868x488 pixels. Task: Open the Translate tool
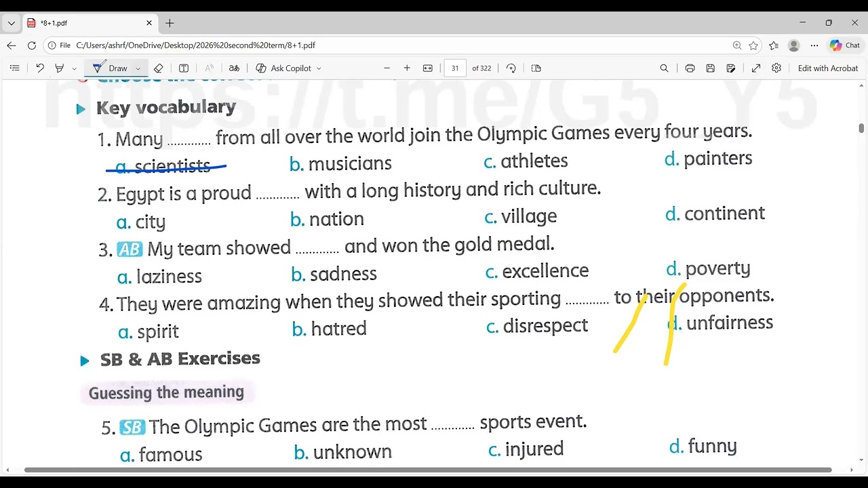coord(234,68)
